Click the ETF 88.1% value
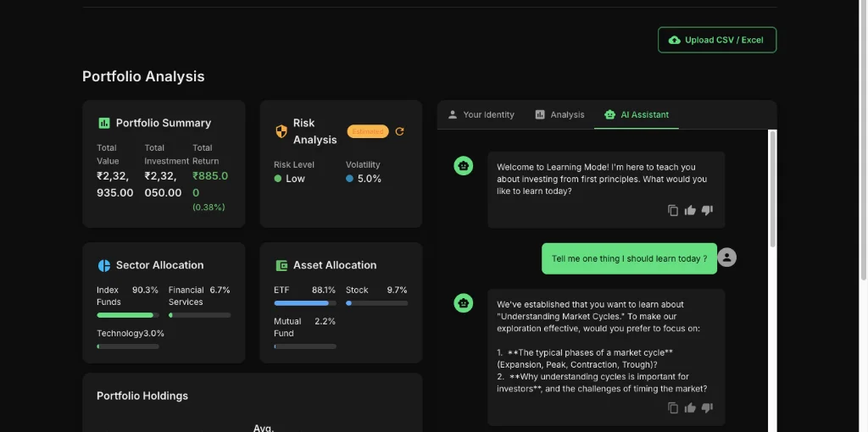 [323, 290]
